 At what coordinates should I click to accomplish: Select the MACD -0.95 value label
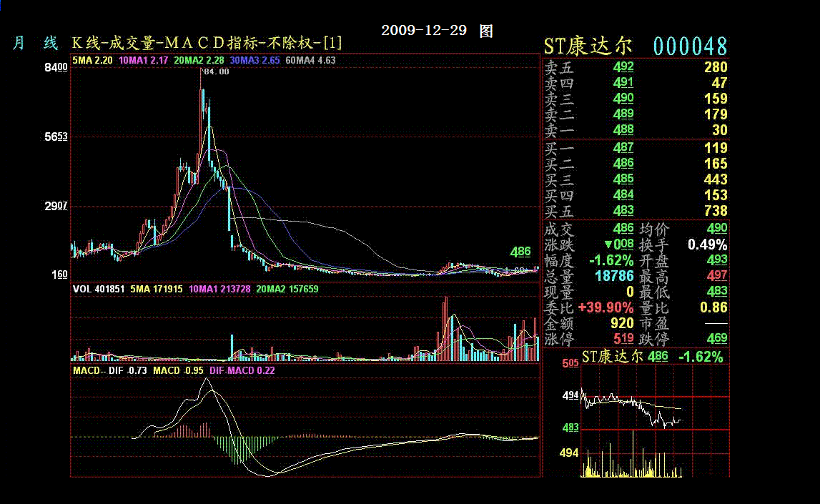click(178, 371)
